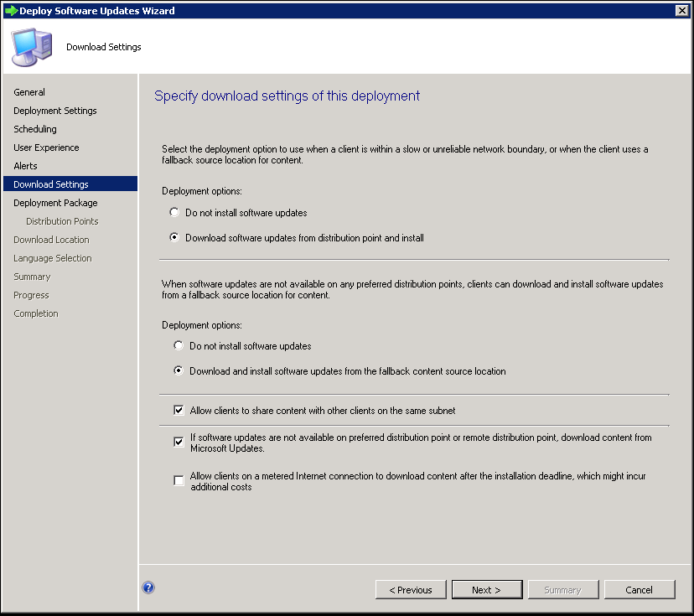Click the green arrow icon in the title bar

(x=11, y=10)
